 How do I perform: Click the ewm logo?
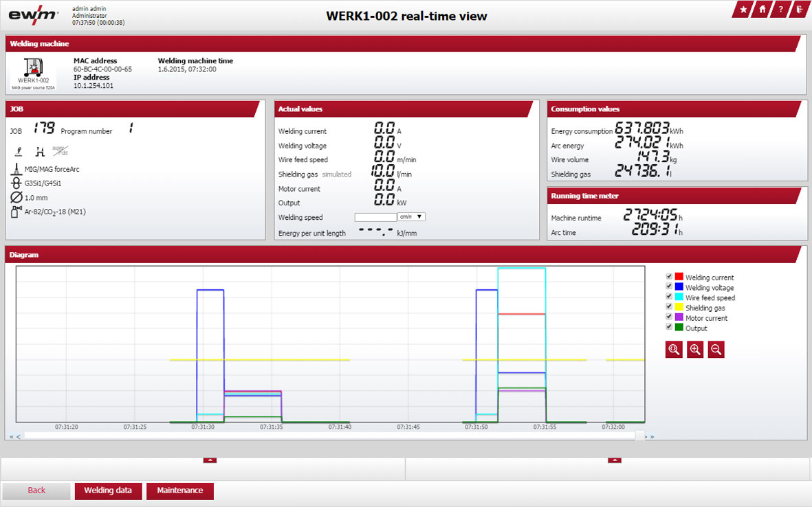tap(33, 16)
